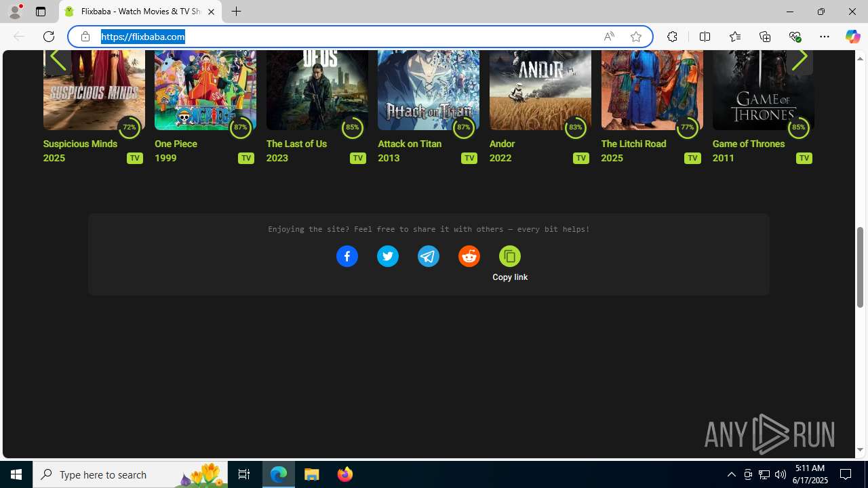The width and height of the screenshot is (868, 488).
Task: Click the 83% rating badge on Andor
Action: [x=575, y=127]
